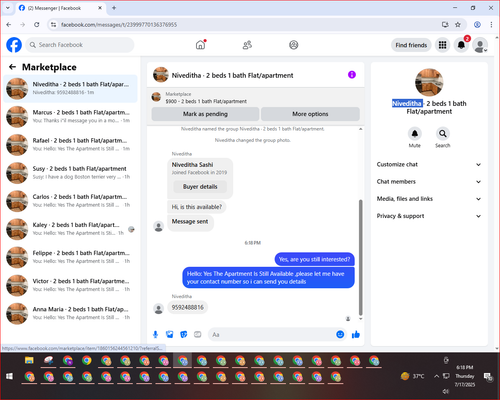Screen dimensions: 500x400
Task: Show hidden system tray icons chevron
Action: click(436, 376)
